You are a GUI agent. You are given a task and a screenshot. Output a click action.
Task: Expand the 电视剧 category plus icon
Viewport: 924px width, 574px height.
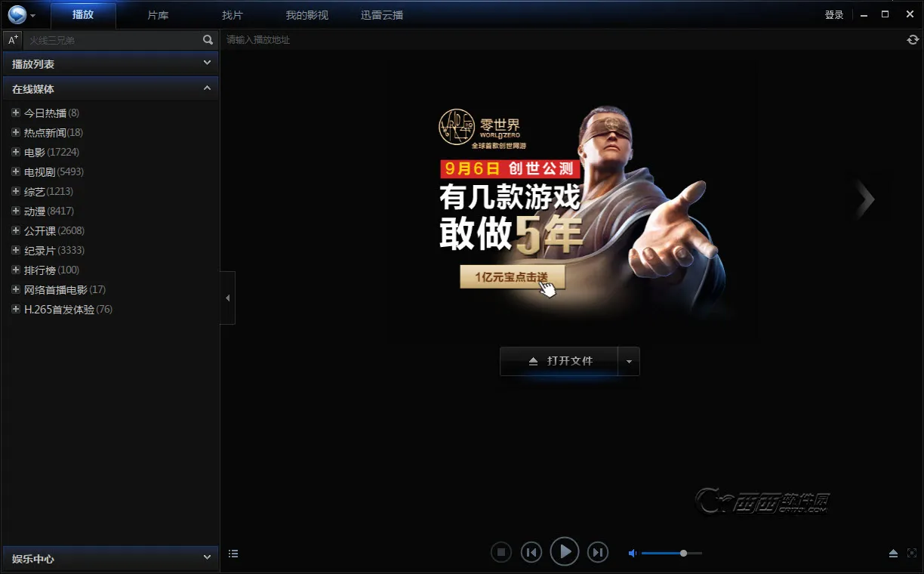(15, 171)
